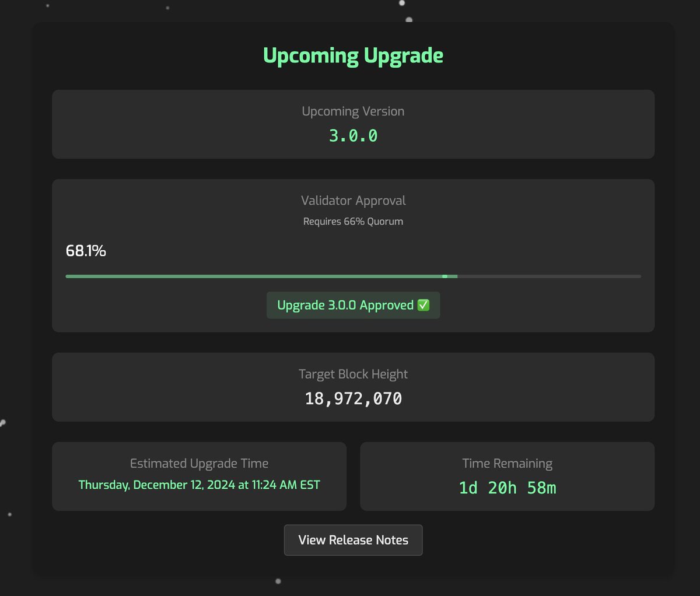Select the December 12, 2024 upgrade date
The width and height of the screenshot is (700, 596).
[199, 485]
